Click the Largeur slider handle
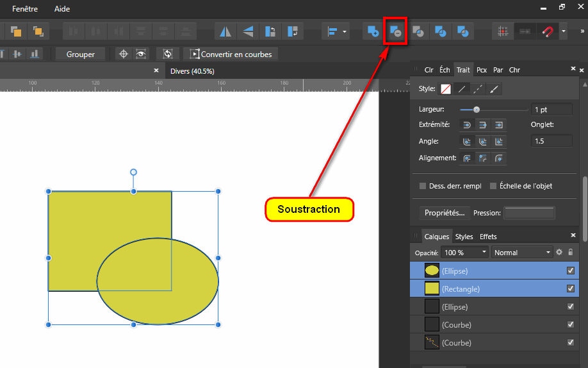Viewport: 588px width, 368px height. coord(477,110)
